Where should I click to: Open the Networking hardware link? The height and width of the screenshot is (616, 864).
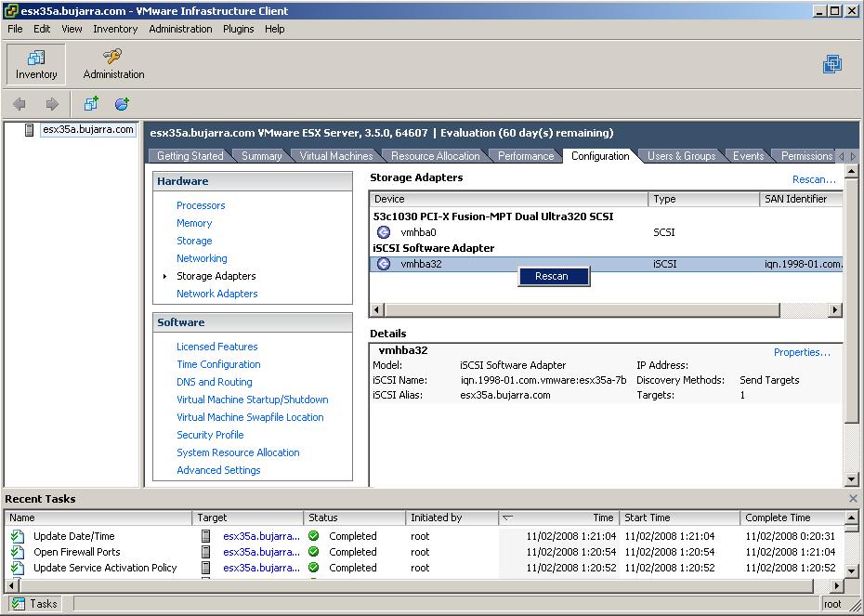(202, 258)
